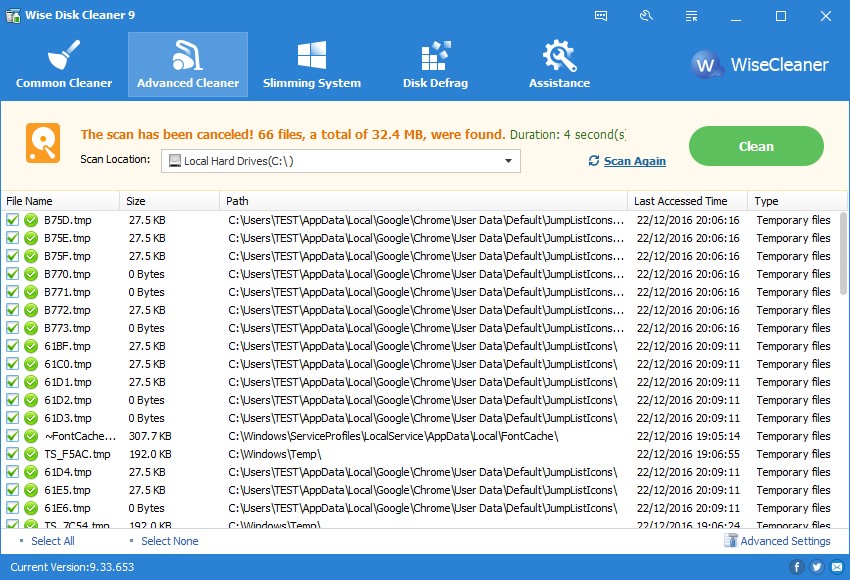The height and width of the screenshot is (580, 850).
Task: Sort by Last Accessed Time column
Action: coord(687,201)
